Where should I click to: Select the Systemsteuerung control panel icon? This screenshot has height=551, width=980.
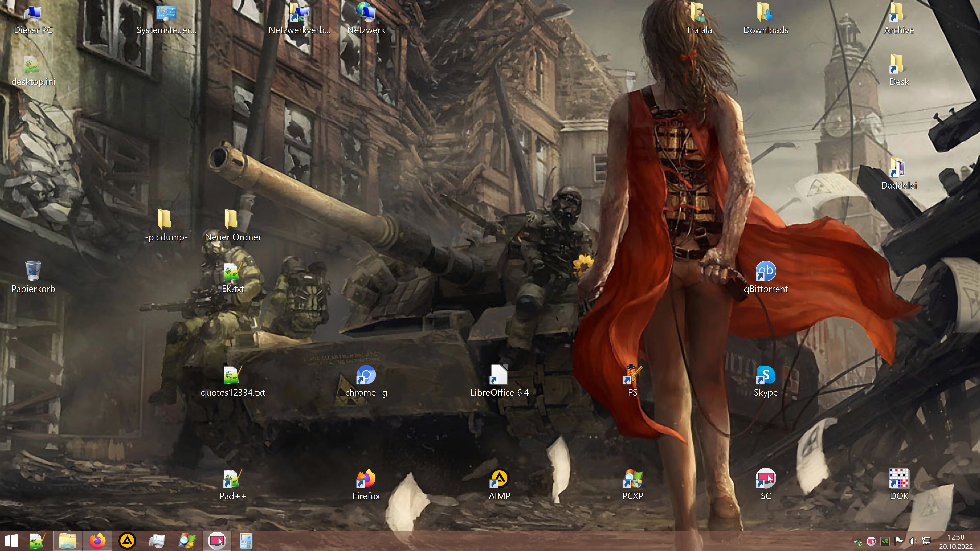pyautogui.click(x=166, y=13)
